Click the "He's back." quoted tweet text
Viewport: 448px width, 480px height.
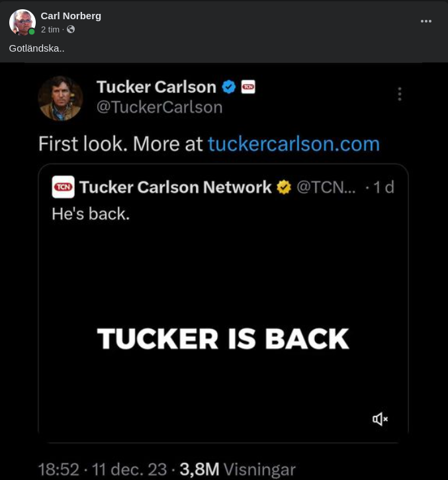coord(91,214)
